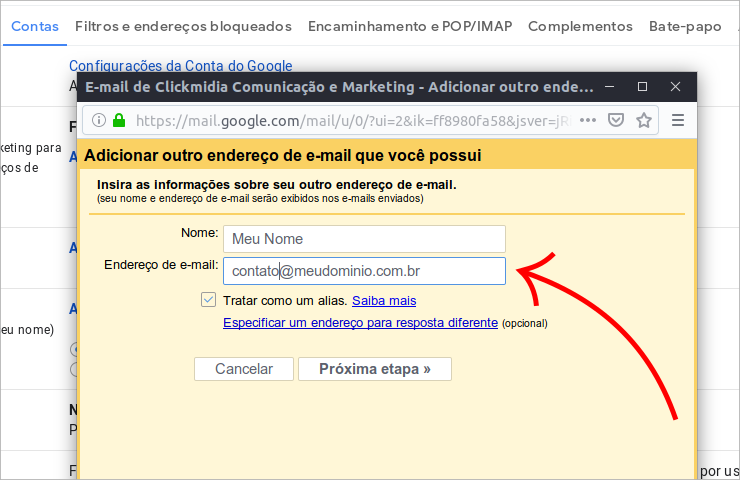This screenshot has width=740, height=480.
Task: Open Bate-papo settings tab
Action: click(x=685, y=26)
